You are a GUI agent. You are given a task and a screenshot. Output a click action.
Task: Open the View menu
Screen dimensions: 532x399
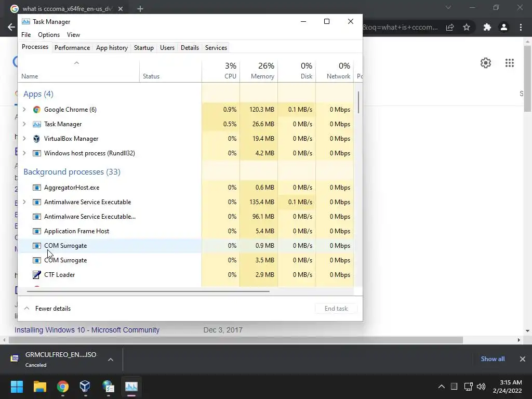point(73,35)
